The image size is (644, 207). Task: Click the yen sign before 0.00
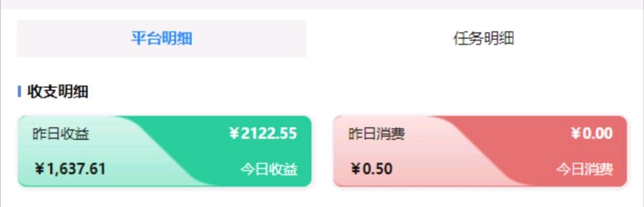click(576, 133)
